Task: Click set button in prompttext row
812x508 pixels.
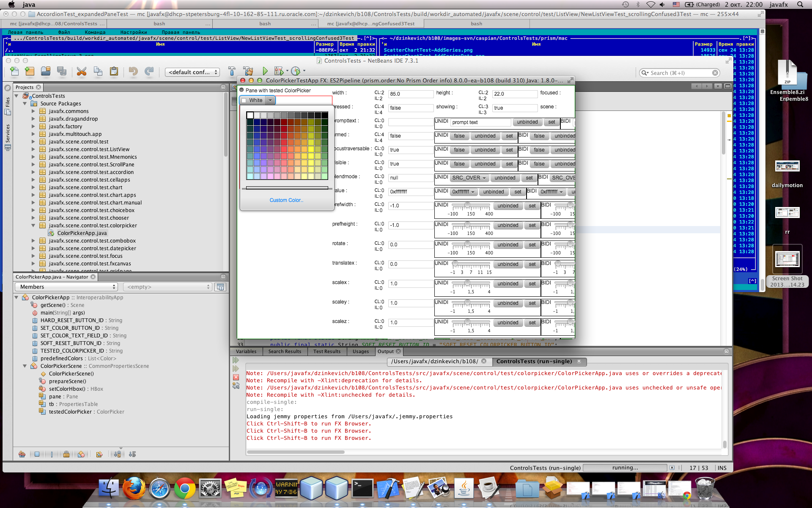Action: pos(551,122)
